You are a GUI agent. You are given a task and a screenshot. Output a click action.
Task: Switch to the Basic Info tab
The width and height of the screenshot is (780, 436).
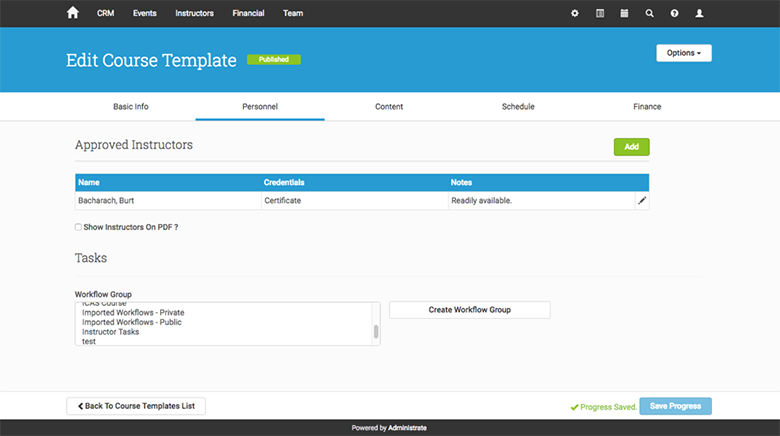[131, 107]
